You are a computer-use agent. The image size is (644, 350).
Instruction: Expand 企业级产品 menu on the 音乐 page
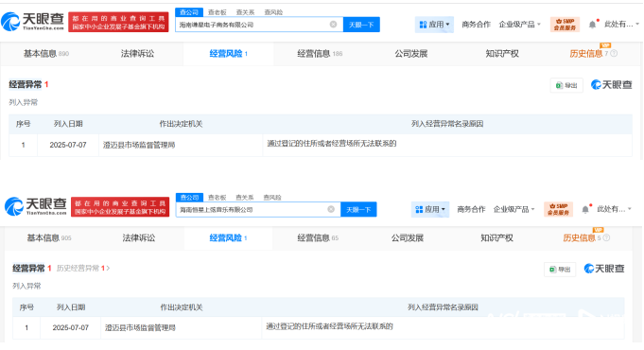pyautogui.click(x=513, y=209)
